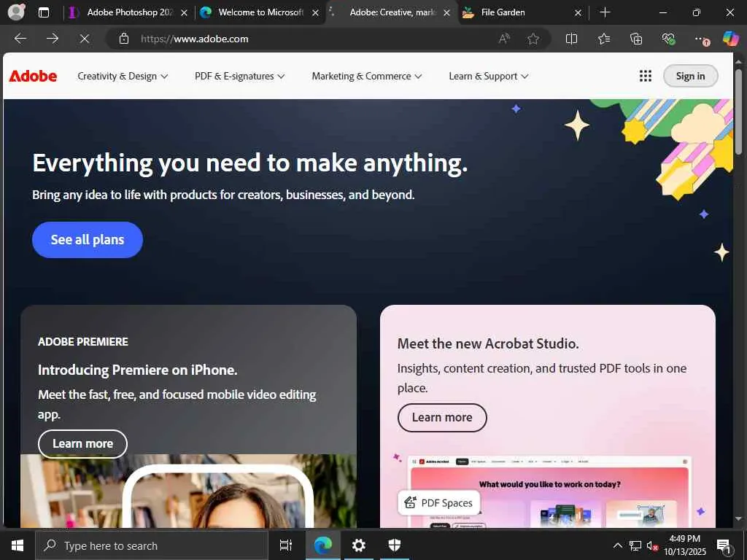
Task: Open the notification center
Action: point(724,545)
